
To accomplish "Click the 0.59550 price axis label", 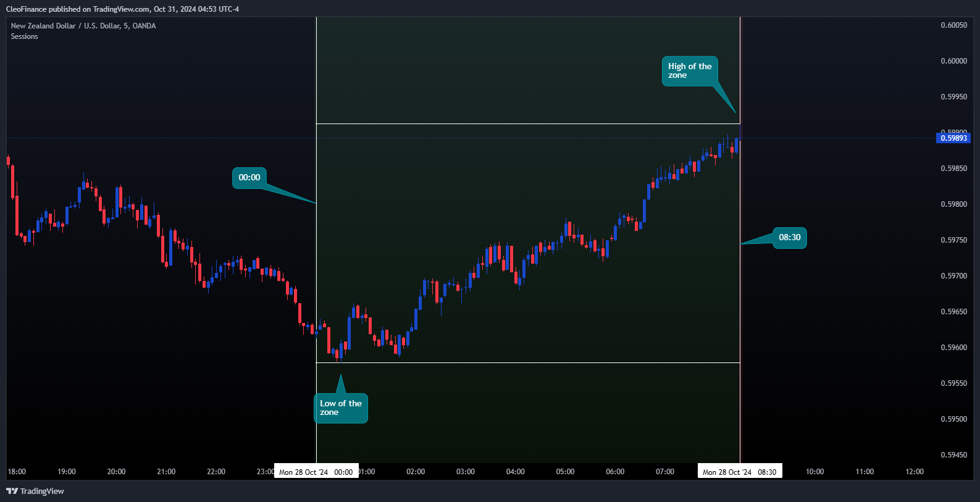I will point(953,383).
